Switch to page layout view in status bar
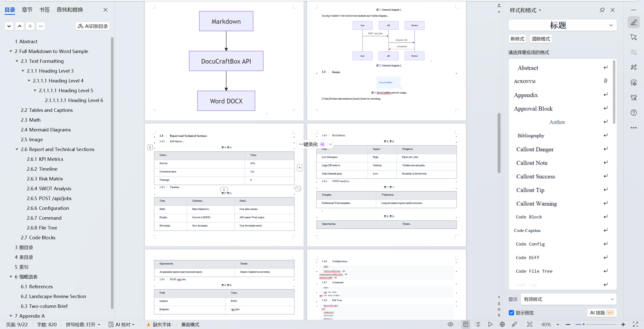This screenshot has height=329, width=644. tap(466, 324)
